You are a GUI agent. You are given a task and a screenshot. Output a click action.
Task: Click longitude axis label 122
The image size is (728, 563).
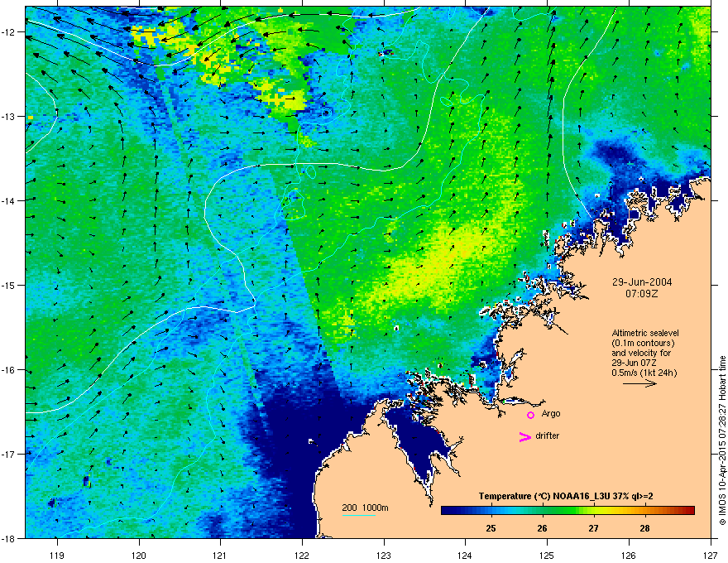(x=302, y=555)
